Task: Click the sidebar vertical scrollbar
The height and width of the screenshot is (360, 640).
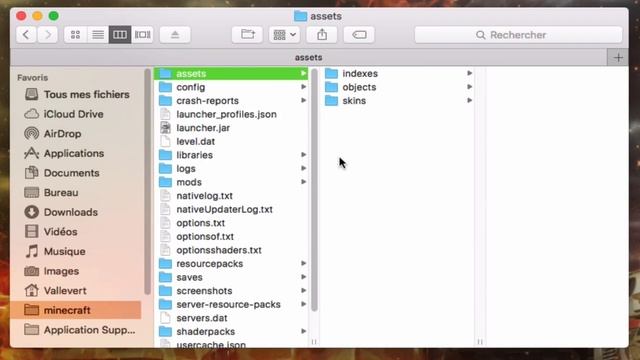Action: point(147,181)
